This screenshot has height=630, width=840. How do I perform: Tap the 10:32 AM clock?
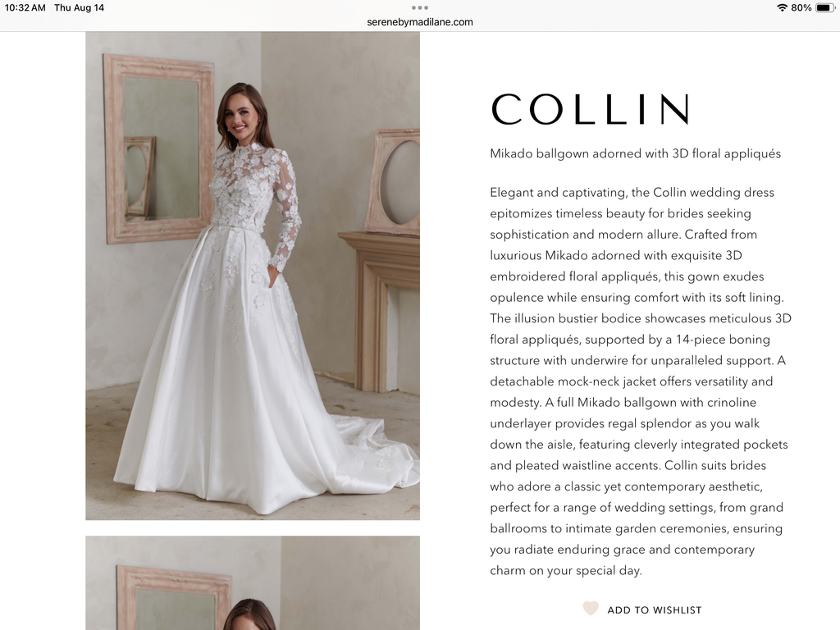pyautogui.click(x=25, y=7)
